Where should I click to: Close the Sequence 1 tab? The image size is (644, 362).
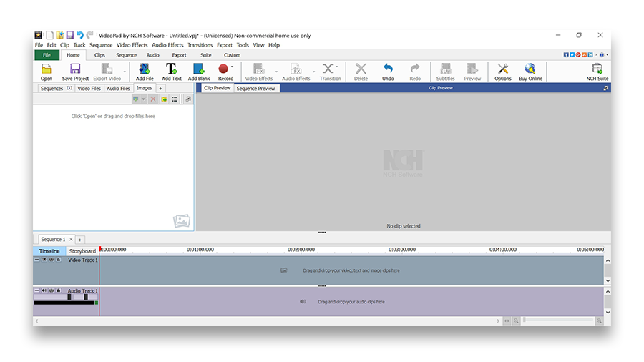pos(71,239)
